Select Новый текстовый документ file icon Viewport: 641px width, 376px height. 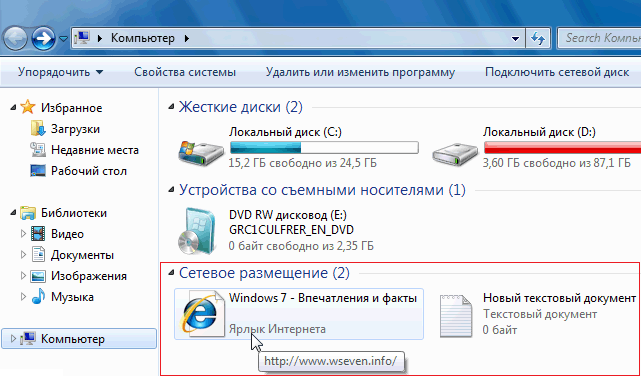pos(455,316)
